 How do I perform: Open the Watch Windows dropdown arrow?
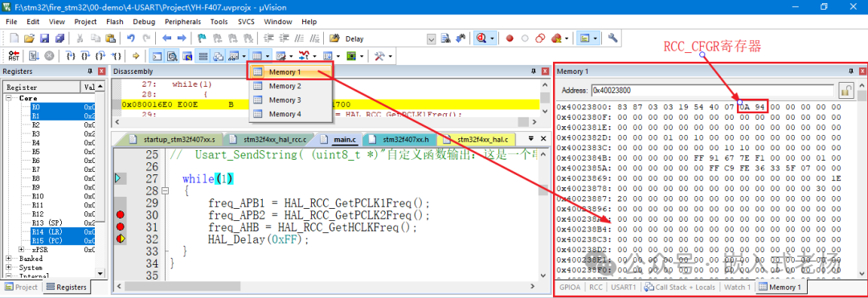(245, 56)
